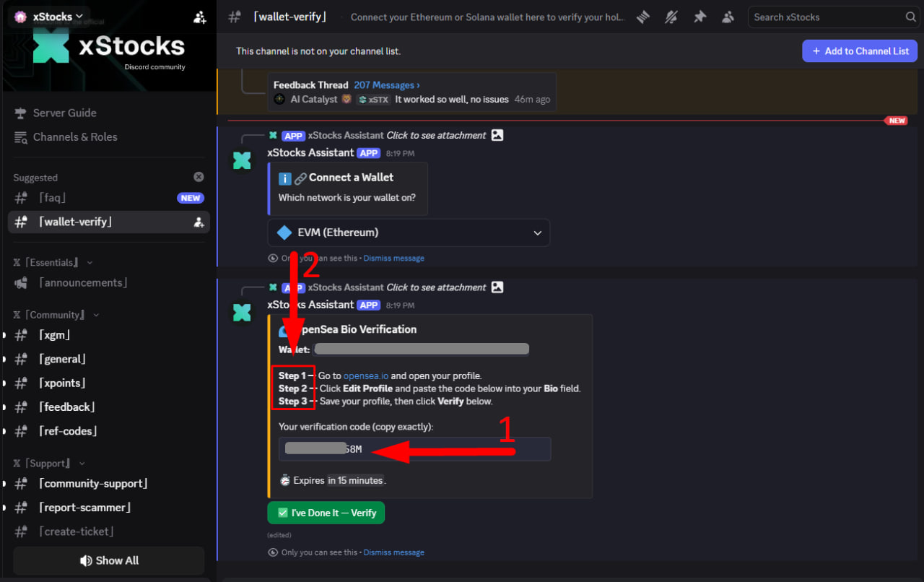Click the Search xStocks field
Screen dimensions: 924x582
pyautogui.click(x=832, y=17)
